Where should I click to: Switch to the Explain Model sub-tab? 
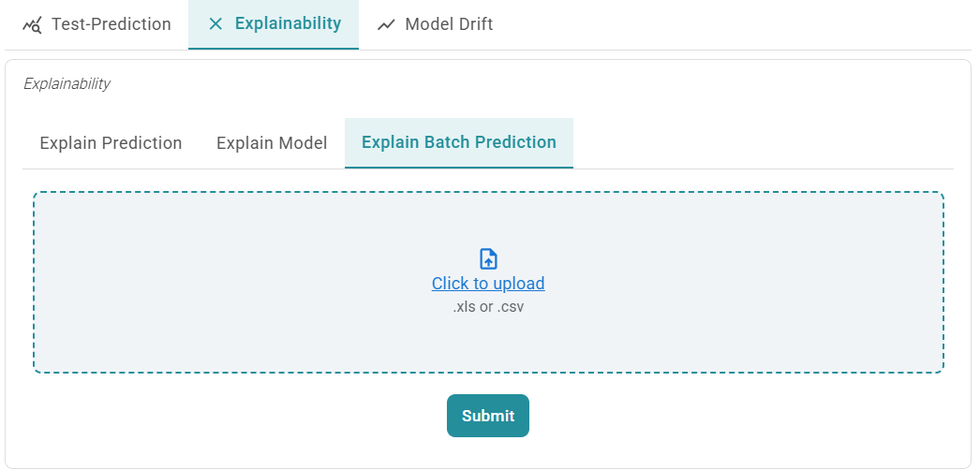tap(272, 143)
